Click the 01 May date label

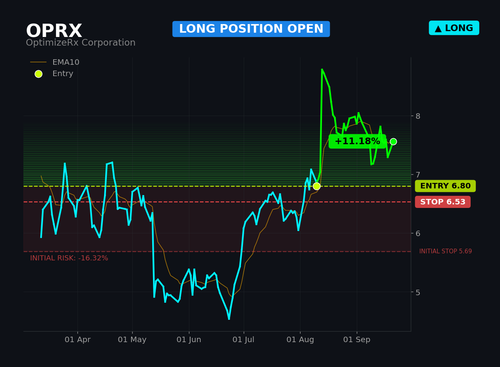(x=132, y=339)
